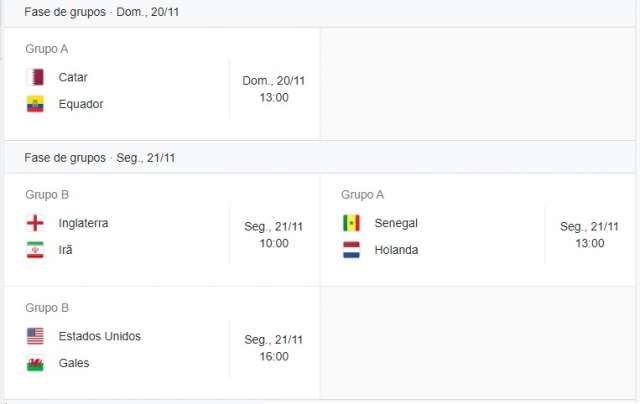
Task: Open Estados Unidos vs Gales 16:00 time
Action: coord(274,356)
